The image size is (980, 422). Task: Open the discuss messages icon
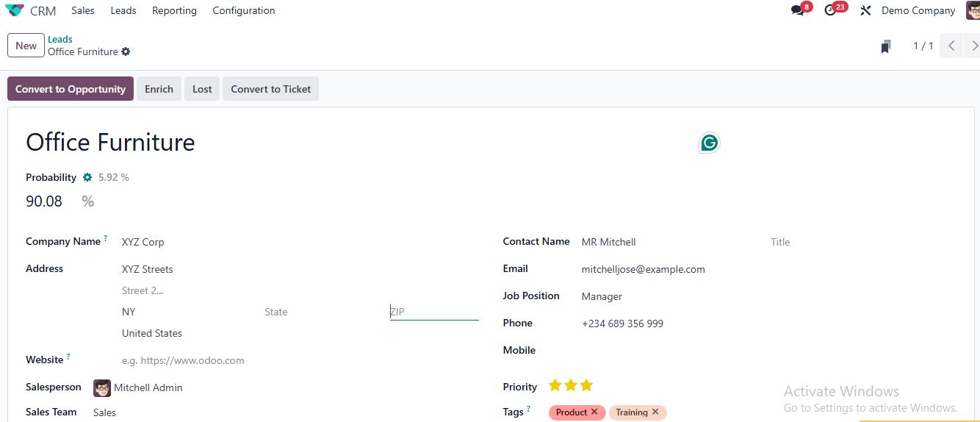click(797, 10)
